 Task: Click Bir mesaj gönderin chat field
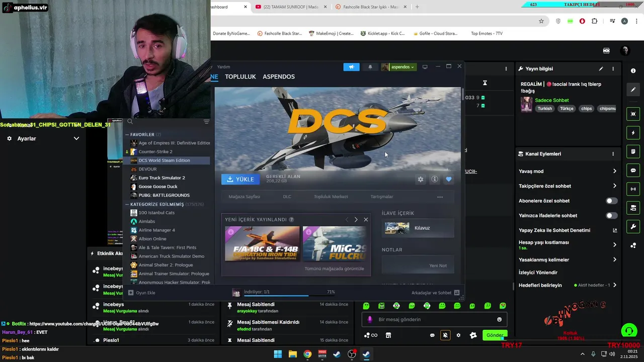434,319
